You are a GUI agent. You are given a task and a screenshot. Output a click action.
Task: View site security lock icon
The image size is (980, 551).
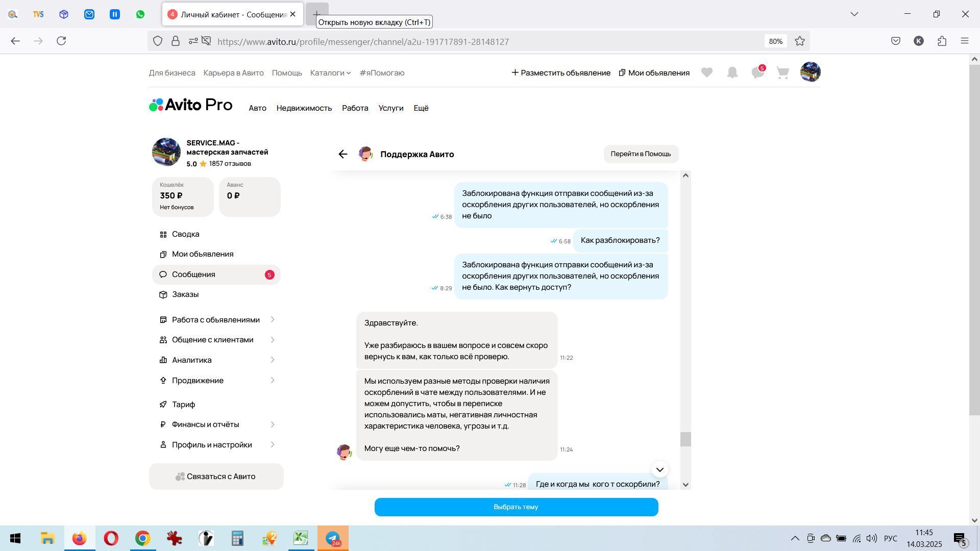(x=176, y=41)
